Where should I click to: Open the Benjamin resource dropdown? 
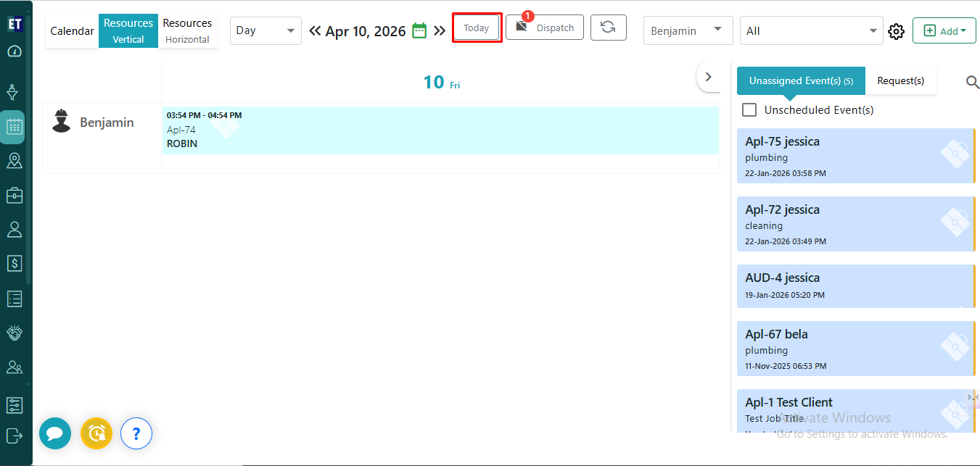(688, 31)
